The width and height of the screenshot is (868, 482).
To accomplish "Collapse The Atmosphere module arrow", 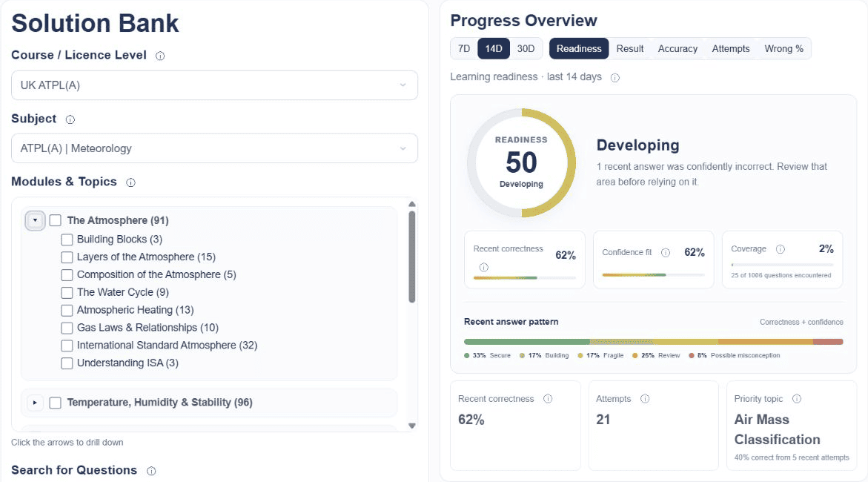I will click(x=35, y=220).
